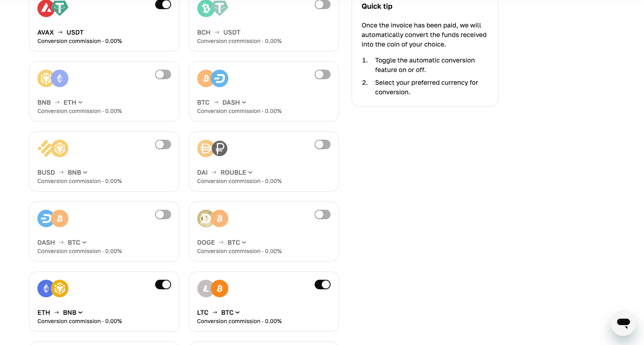Disable the ETH to BNB toggle switch

tap(163, 285)
